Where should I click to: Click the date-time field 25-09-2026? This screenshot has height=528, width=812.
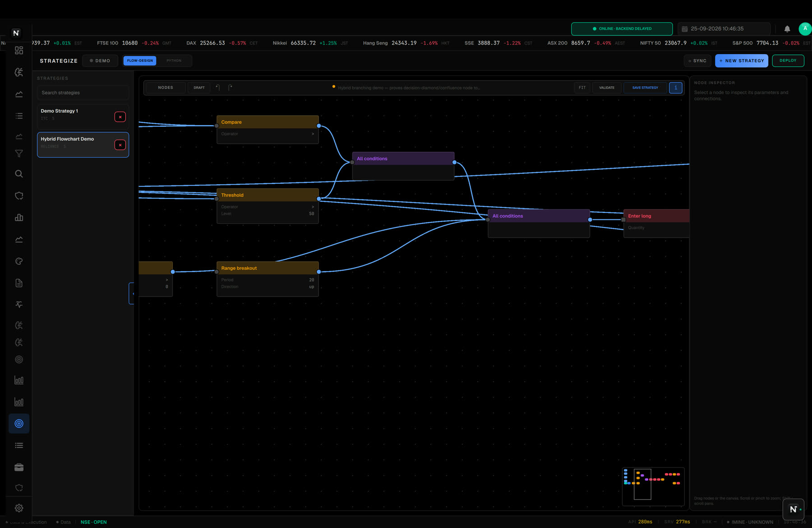pos(724,29)
